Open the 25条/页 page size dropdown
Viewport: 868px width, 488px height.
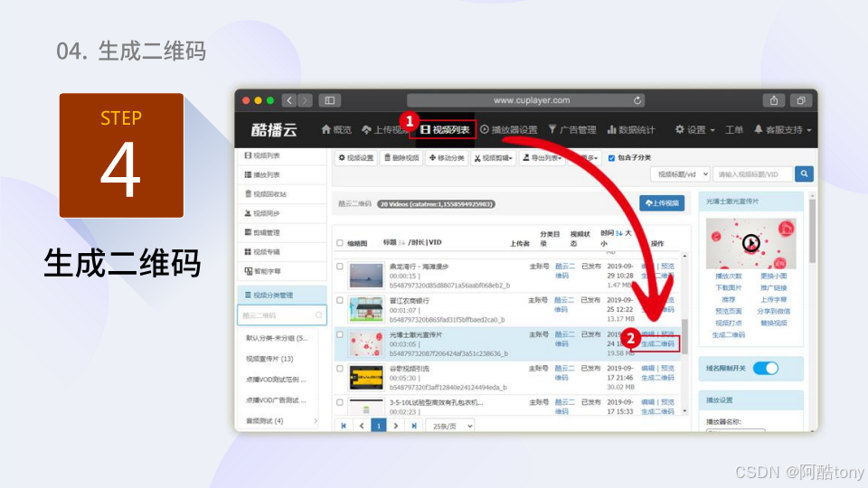450,426
